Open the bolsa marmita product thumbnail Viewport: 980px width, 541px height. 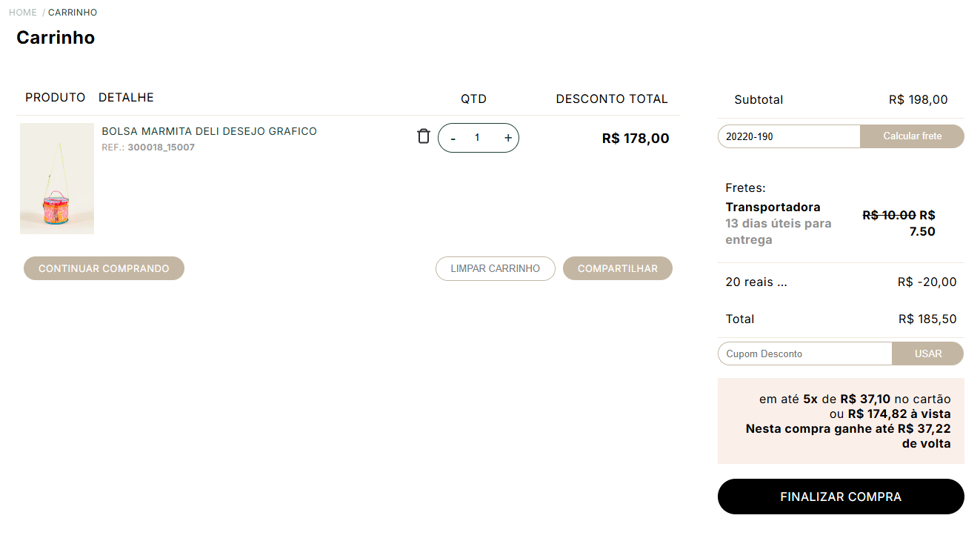click(57, 179)
